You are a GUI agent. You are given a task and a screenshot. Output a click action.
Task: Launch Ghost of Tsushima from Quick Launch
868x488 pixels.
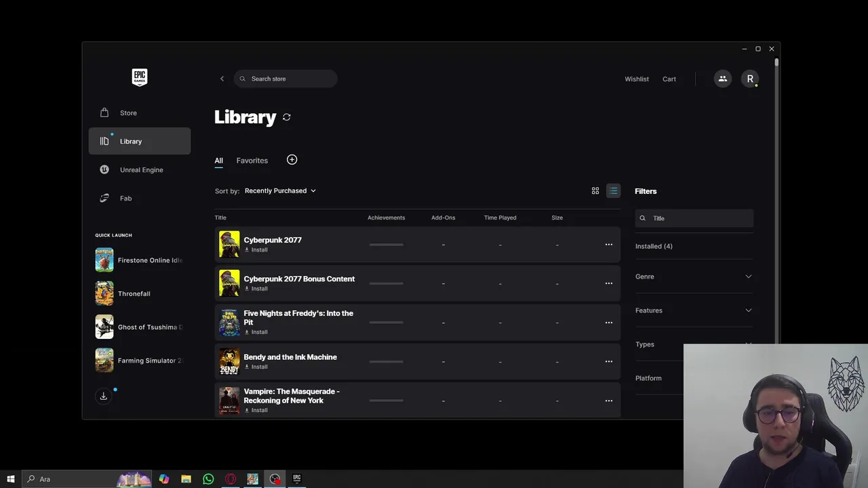coord(140,327)
